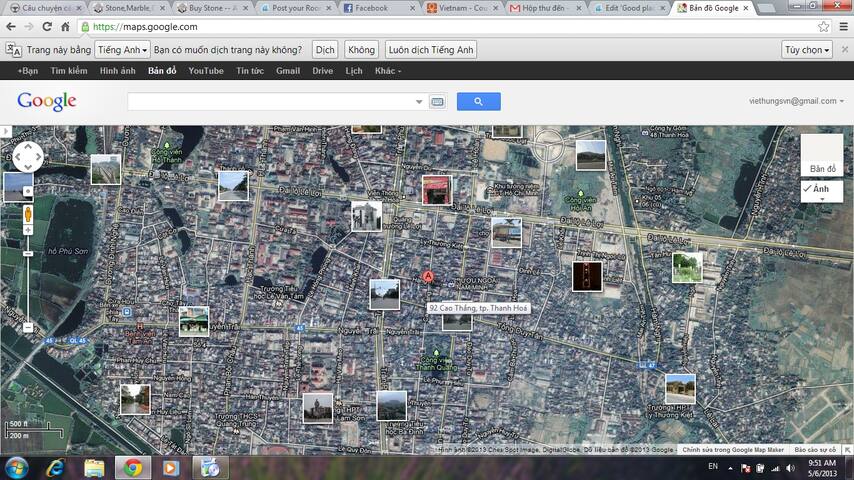Click the browser back arrow
The image size is (854, 480).
point(11,27)
